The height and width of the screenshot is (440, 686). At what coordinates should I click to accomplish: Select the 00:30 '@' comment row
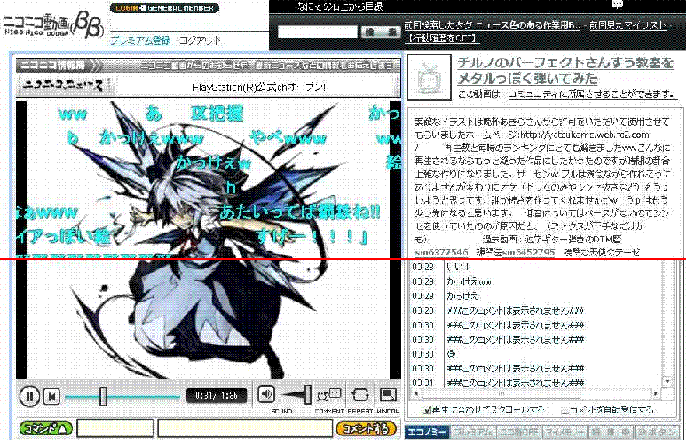coord(534,354)
